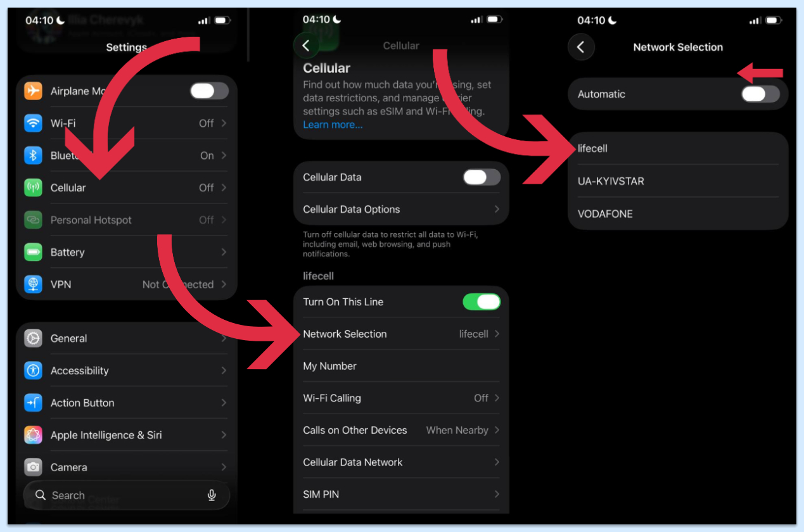
Task: Tap the Camera settings icon
Action: pos(33,467)
